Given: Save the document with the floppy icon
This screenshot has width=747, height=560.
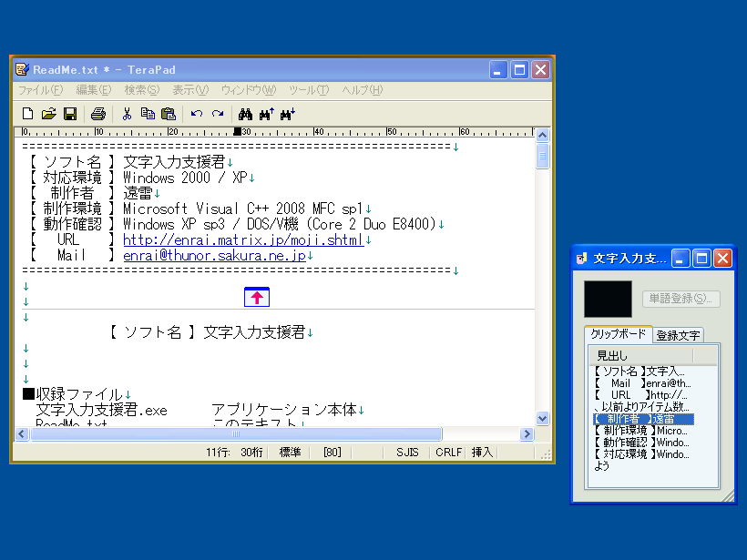Looking at the screenshot, I should (70, 114).
